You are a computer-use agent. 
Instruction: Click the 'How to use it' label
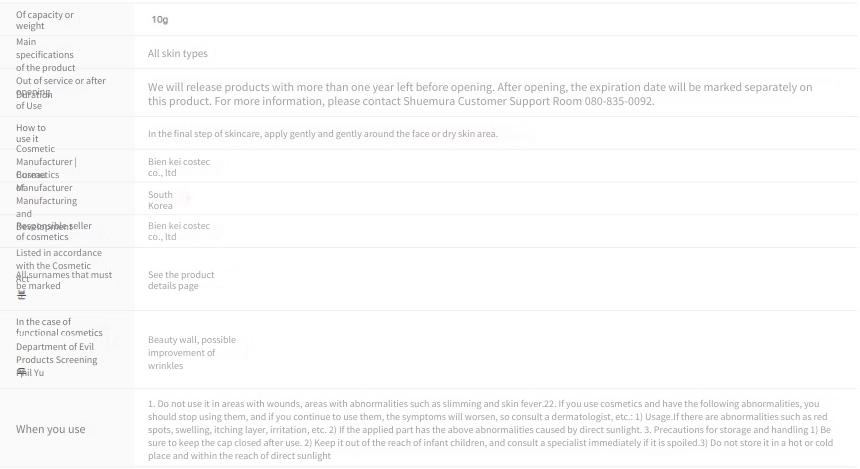tap(31, 133)
